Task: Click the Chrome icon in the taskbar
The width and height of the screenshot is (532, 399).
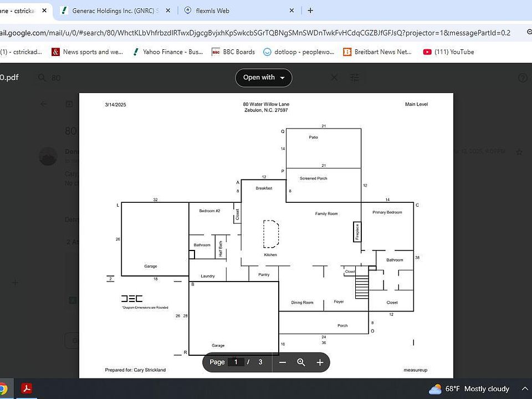Action: pyautogui.click(x=3, y=388)
